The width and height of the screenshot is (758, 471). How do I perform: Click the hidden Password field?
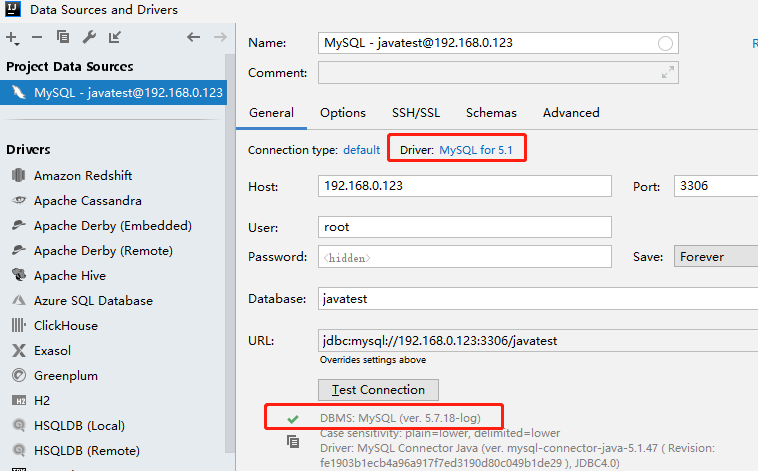[x=465, y=257]
